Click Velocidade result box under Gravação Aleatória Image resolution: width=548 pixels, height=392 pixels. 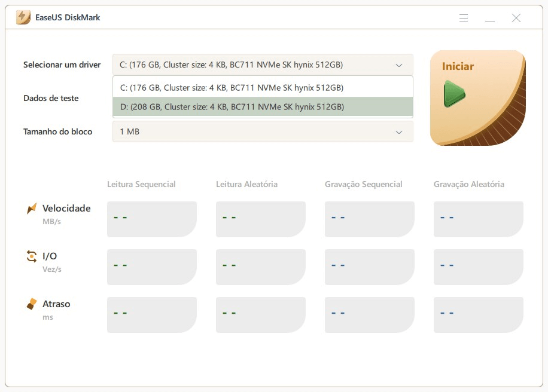point(479,219)
